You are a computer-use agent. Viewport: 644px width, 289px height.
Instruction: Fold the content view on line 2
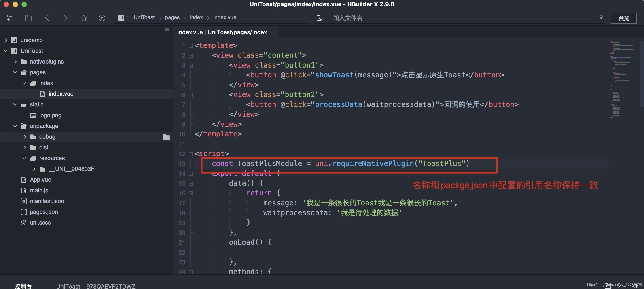191,55
